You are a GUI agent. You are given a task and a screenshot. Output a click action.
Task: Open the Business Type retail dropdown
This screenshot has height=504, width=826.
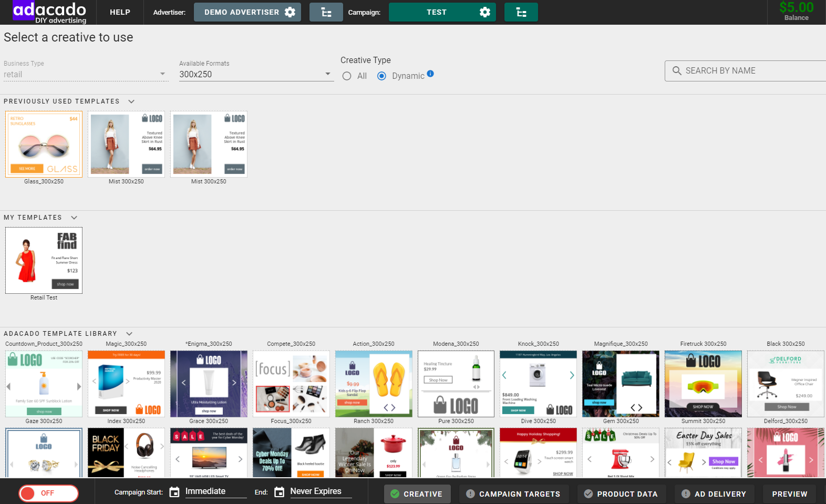click(x=85, y=75)
